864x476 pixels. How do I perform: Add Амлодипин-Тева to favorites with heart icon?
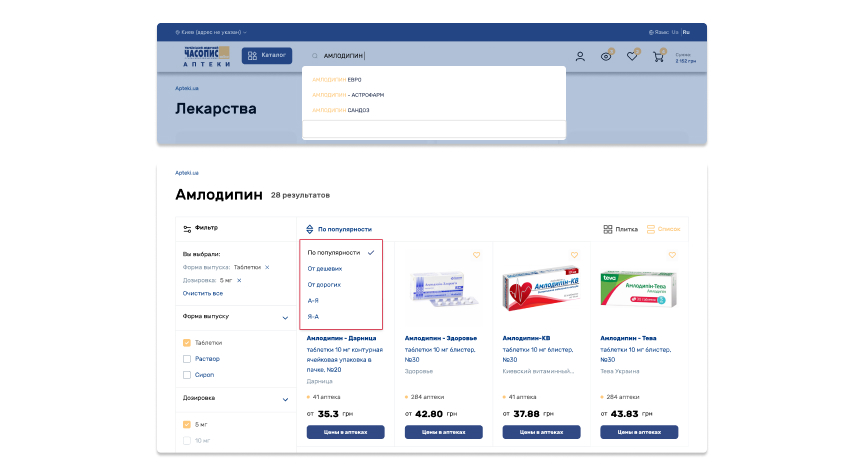(x=672, y=255)
